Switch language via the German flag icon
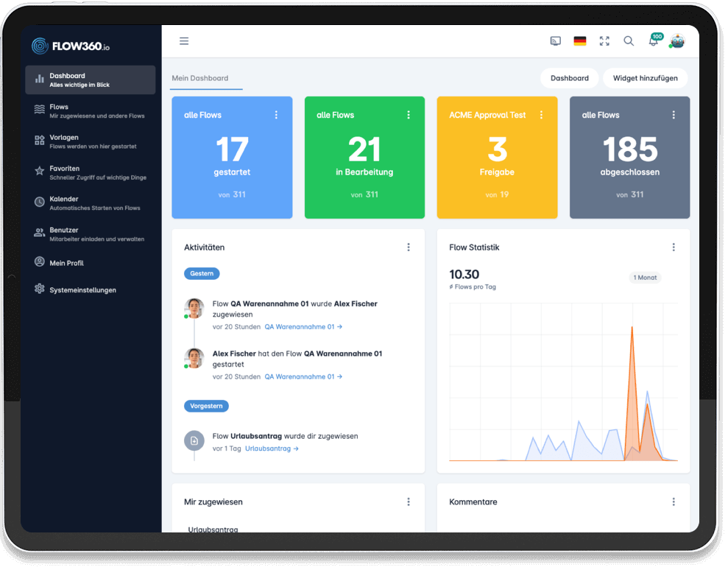The width and height of the screenshot is (728, 570). (x=579, y=41)
